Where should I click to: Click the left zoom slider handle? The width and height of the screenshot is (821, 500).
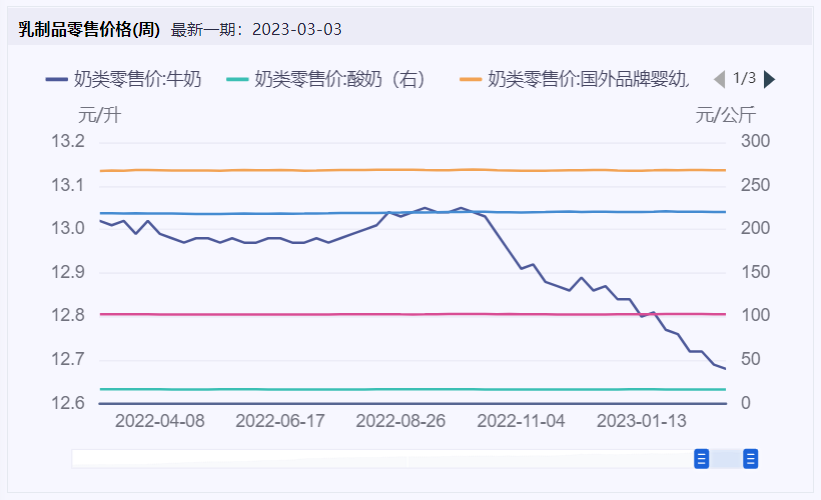(702, 459)
